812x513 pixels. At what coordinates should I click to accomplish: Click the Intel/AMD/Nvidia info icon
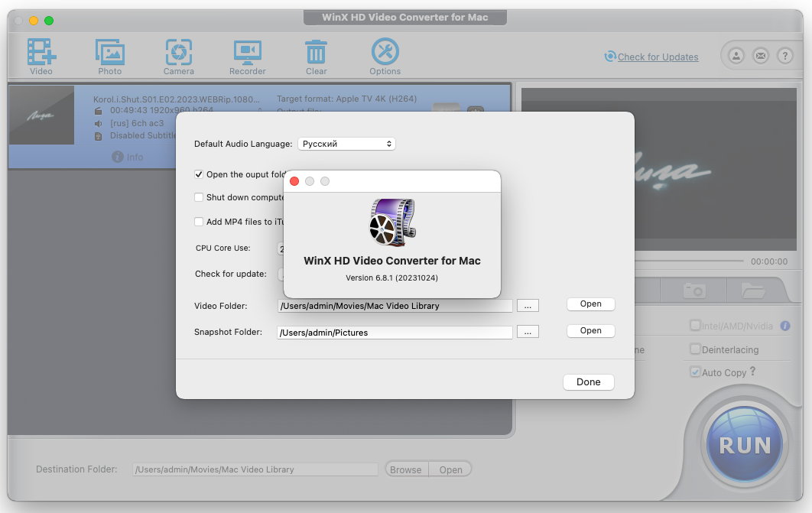(785, 326)
